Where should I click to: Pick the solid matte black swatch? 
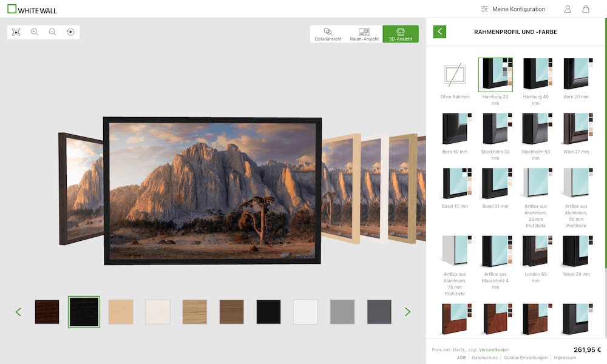tap(269, 312)
